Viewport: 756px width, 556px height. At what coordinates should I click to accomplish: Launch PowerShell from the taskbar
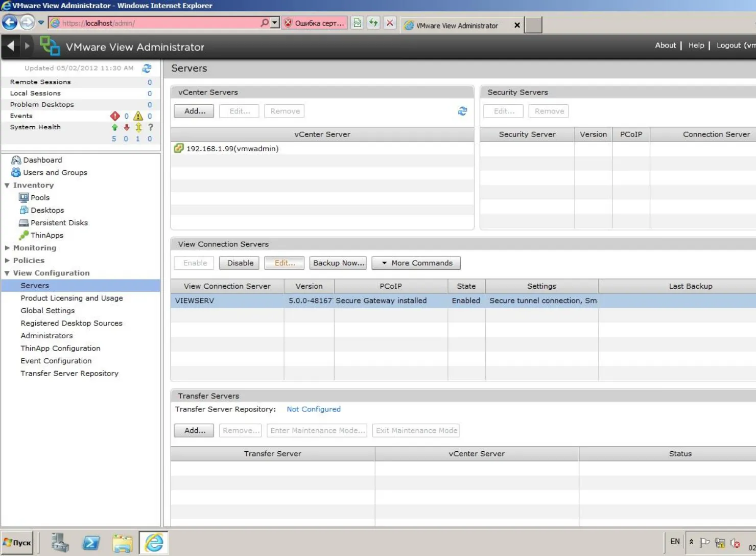click(91, 543)
